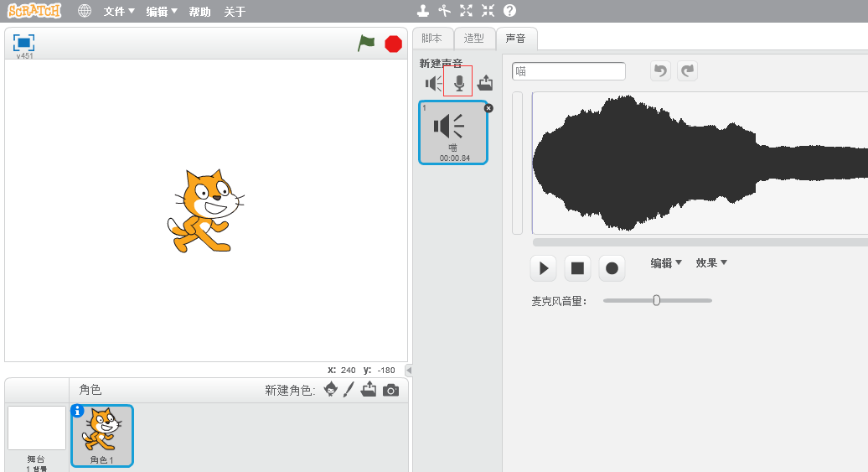The width and height of the screenshot is (868, 472).
Task: Click the microphone level meter bar
Action: click(518, 163)
